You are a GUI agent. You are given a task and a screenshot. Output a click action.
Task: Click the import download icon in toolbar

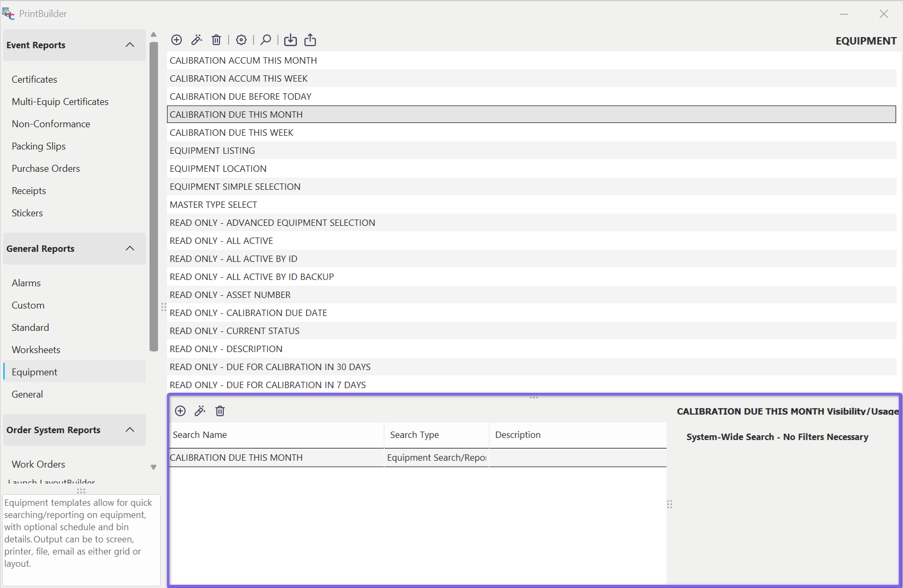tap(291, 40)
